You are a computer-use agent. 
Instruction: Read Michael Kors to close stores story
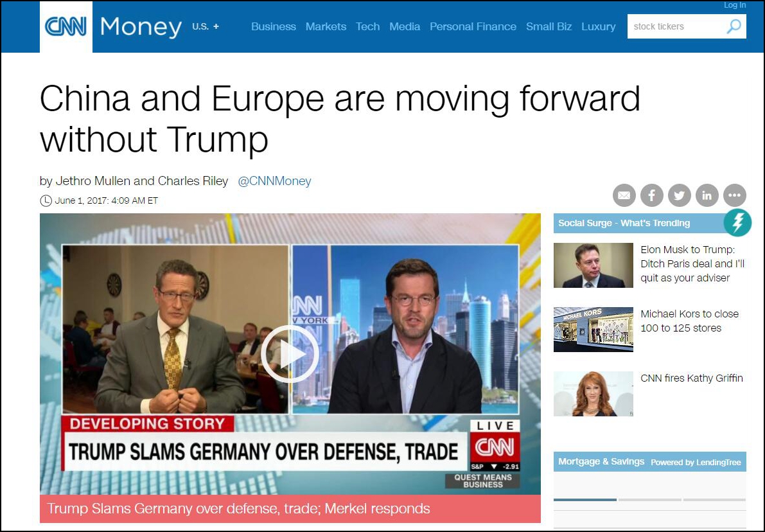(689, 321)
